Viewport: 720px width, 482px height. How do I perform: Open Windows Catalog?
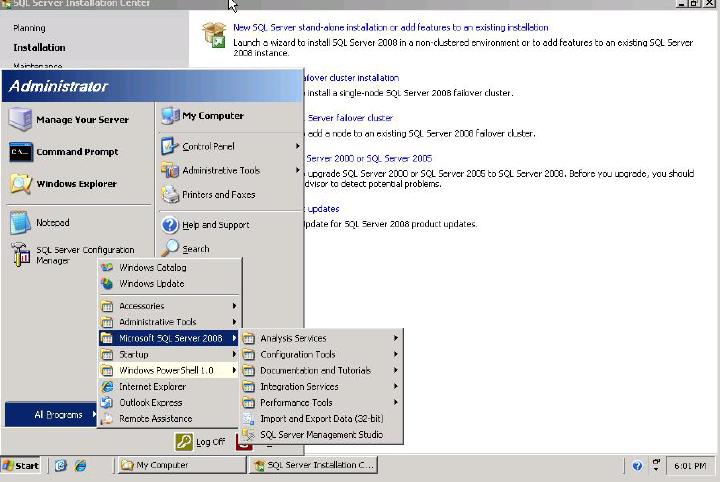click(170, 267)
